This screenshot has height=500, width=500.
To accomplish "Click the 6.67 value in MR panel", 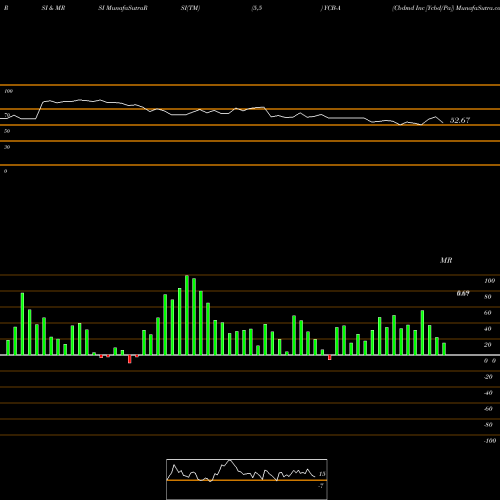I will (463, 293).
